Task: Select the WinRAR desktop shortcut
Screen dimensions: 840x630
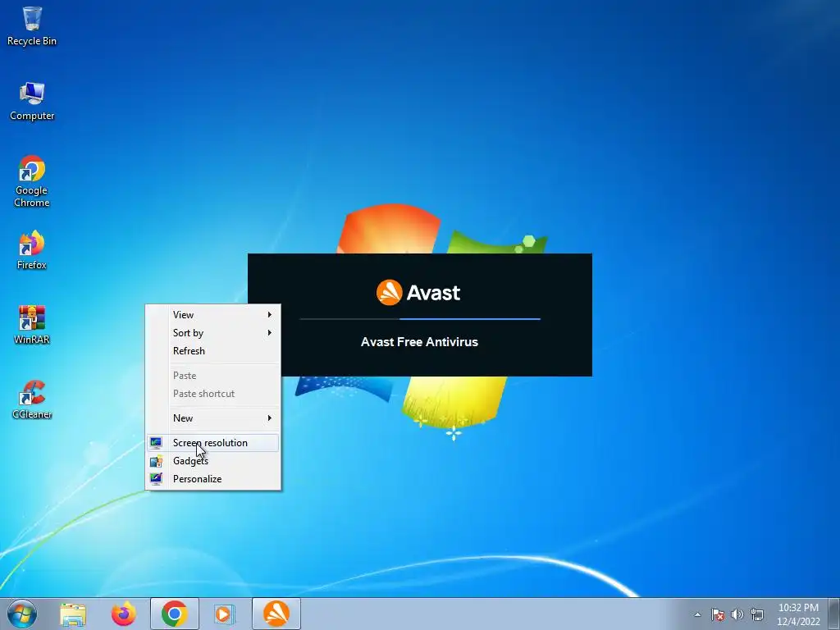Action: [32, 325]
